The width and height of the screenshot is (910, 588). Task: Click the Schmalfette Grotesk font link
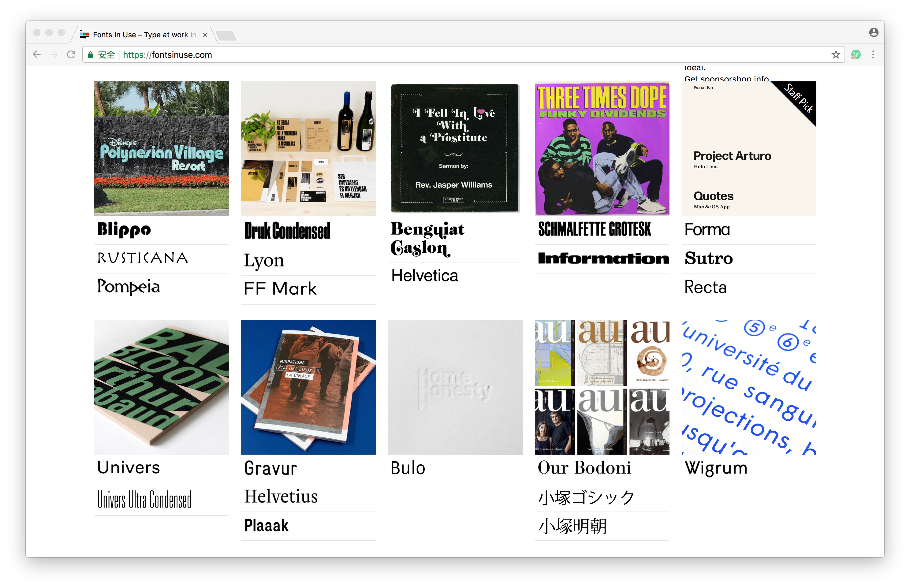pyautogui.click(x=595, y=229)
